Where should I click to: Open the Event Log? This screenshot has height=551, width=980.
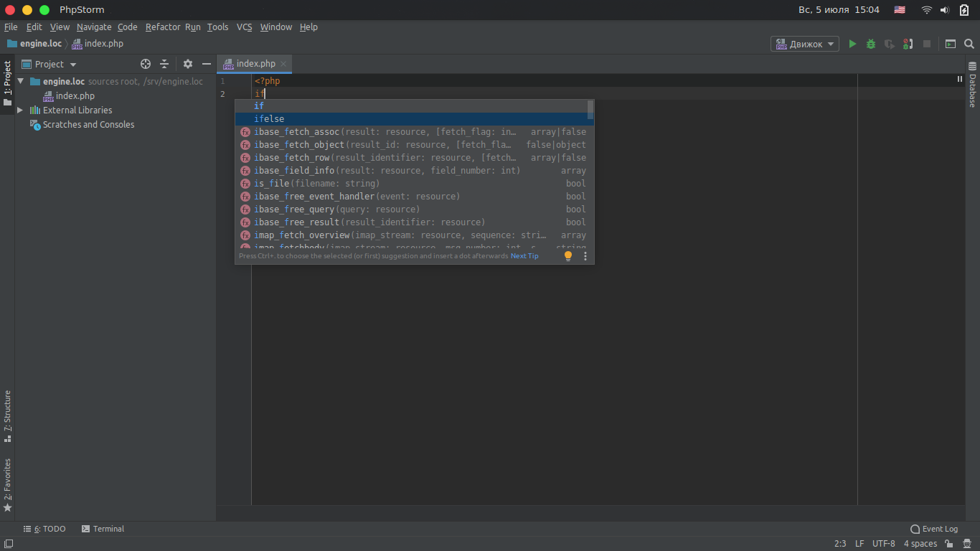coord(934,529)
